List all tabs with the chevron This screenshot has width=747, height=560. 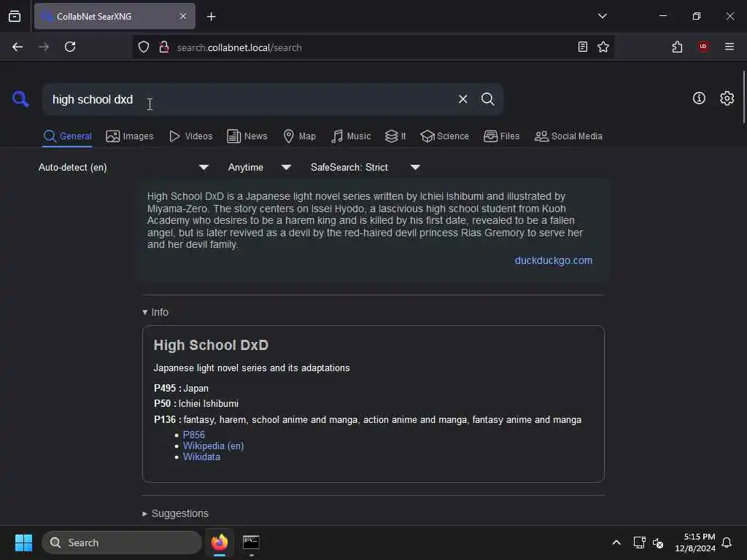click(602, 16)
